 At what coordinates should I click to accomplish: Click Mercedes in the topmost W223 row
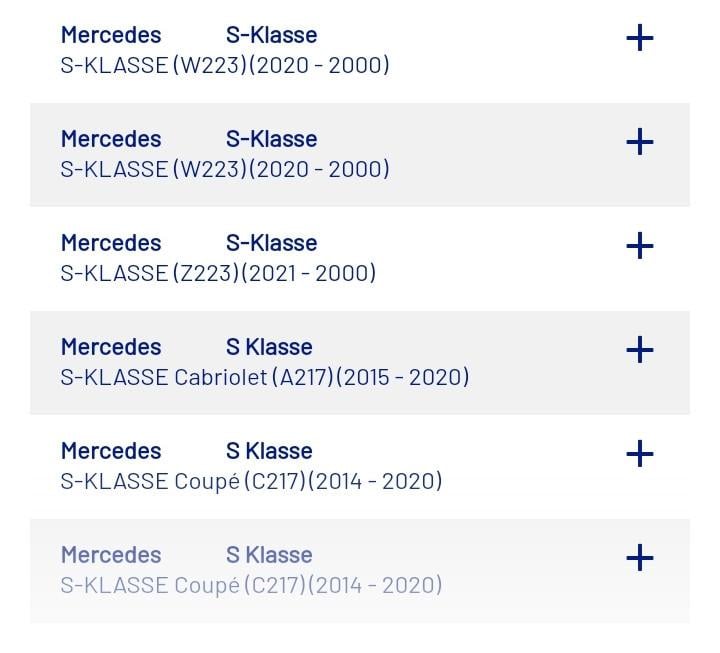[111, 35]
